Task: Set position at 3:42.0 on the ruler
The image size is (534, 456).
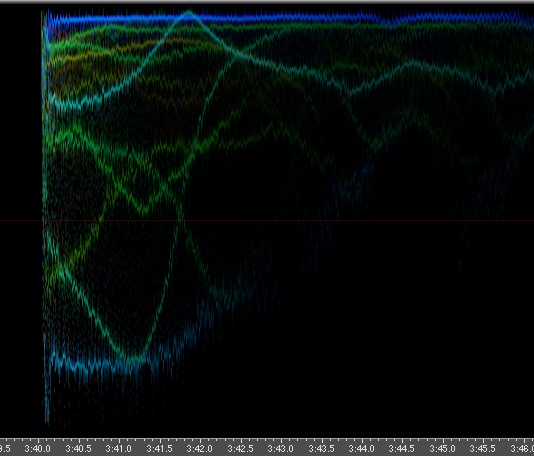Action: (x=200, y=449)
